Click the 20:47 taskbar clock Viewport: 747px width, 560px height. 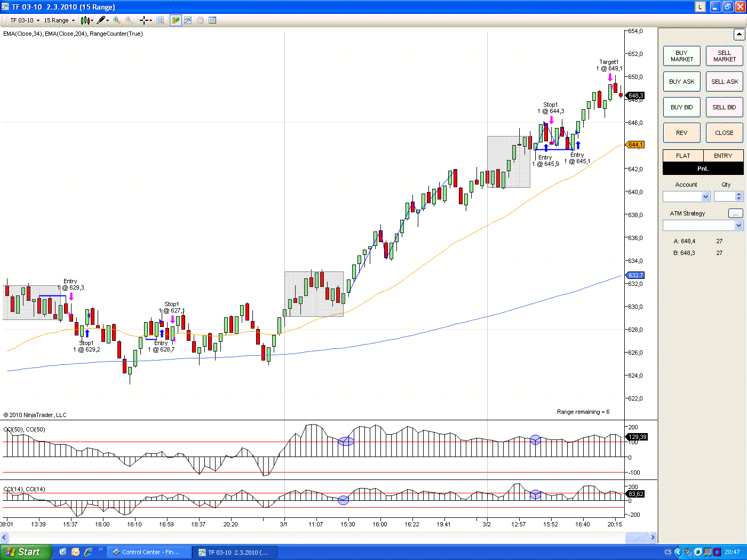tap(733, 552)
